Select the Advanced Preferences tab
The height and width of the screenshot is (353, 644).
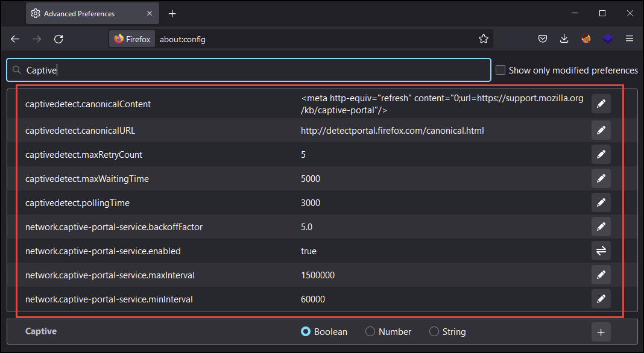(x=92, y=13)
